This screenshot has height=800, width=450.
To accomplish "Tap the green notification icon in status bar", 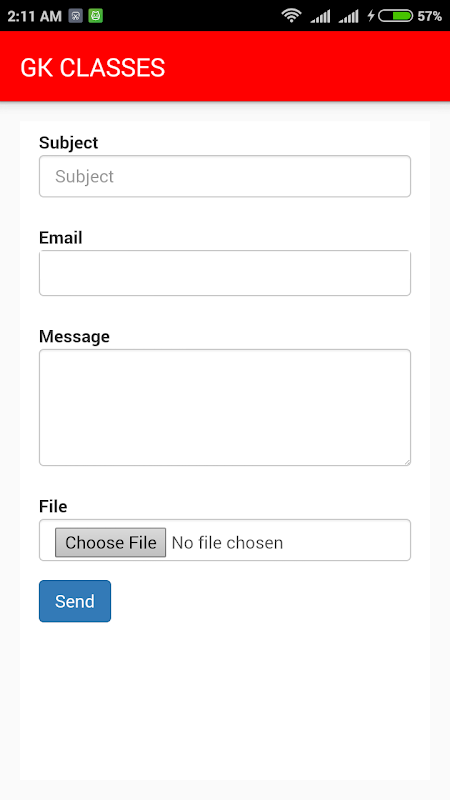I will [95, 16].
